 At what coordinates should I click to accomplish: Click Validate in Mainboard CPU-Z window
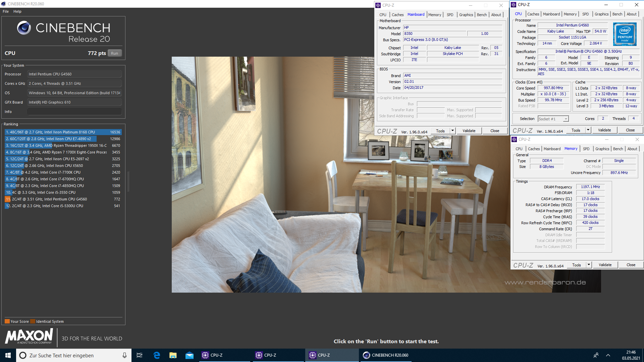469,131
